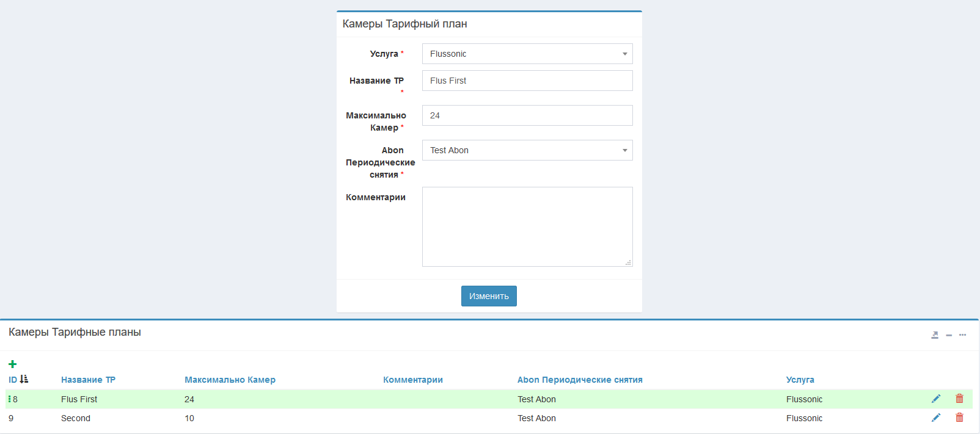Collapse the tariff plans panel with minus icon
The image size is (980, 434).
click(x=949, y=335)
